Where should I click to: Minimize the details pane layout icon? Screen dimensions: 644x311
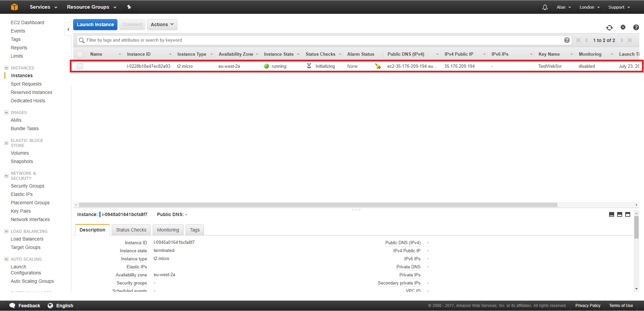click(611, 214)
